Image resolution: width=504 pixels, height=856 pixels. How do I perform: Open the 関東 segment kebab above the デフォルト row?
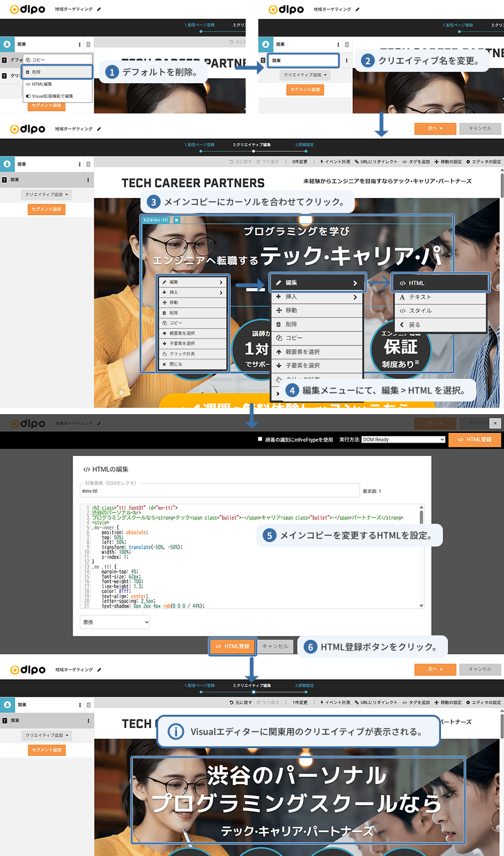79,45
